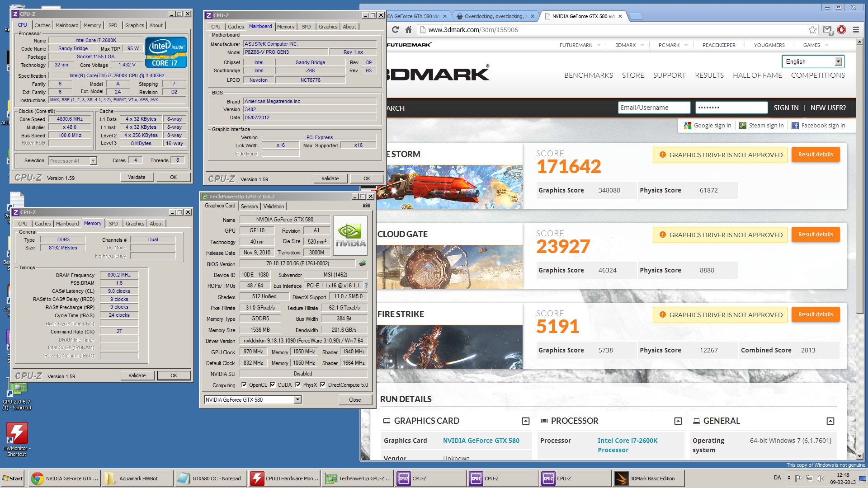
Task: Open the HWMonitor desktop shortcut
Action: click(17, 439)
